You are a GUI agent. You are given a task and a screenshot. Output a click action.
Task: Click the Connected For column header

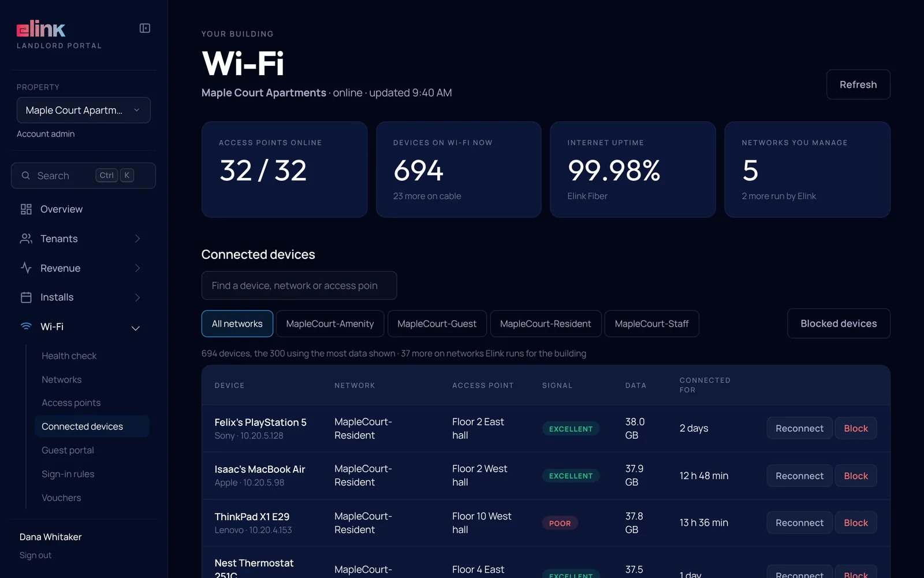pos(705,385)
